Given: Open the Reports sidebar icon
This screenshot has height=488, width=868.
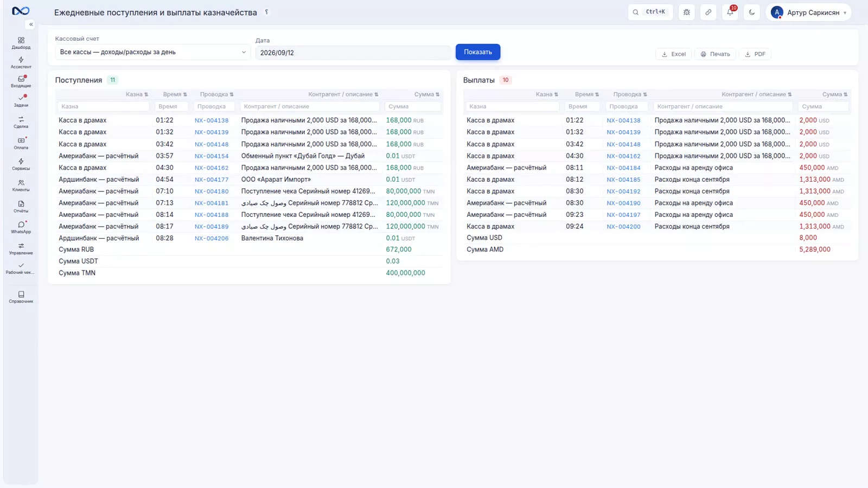Looking at the screenshot, I should point(21,207).
